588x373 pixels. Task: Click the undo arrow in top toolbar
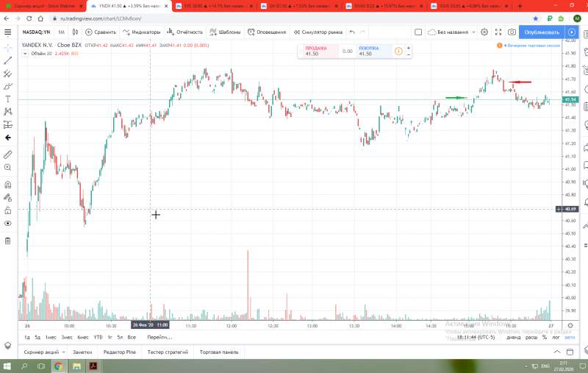352,32
